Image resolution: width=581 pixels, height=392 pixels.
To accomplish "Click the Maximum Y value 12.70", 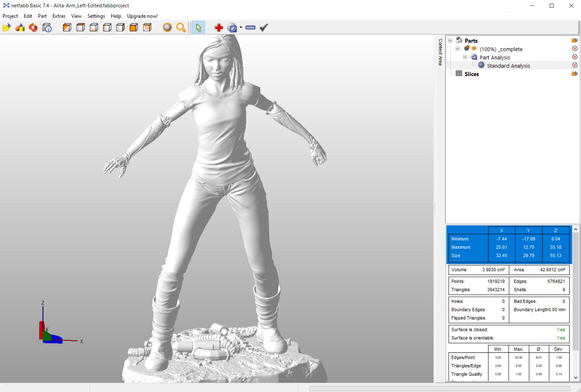I will (529, 247).
